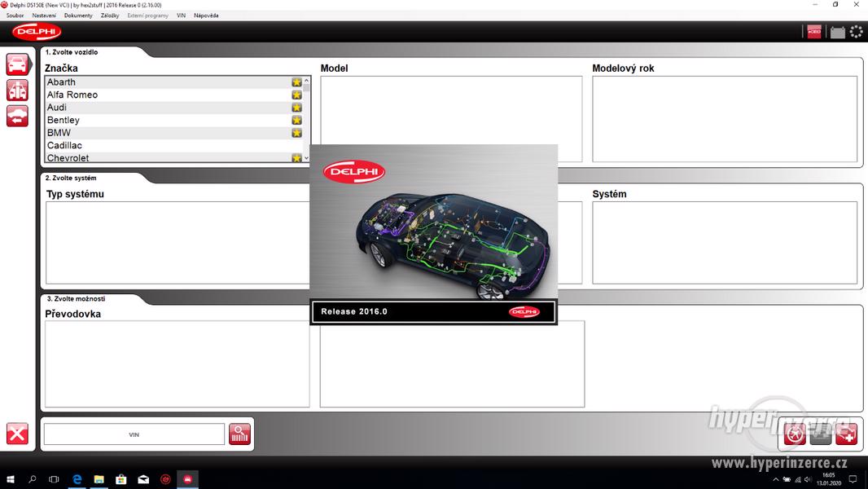
Task: Click the red X icon at bottom left
Action: coord(17,434)
